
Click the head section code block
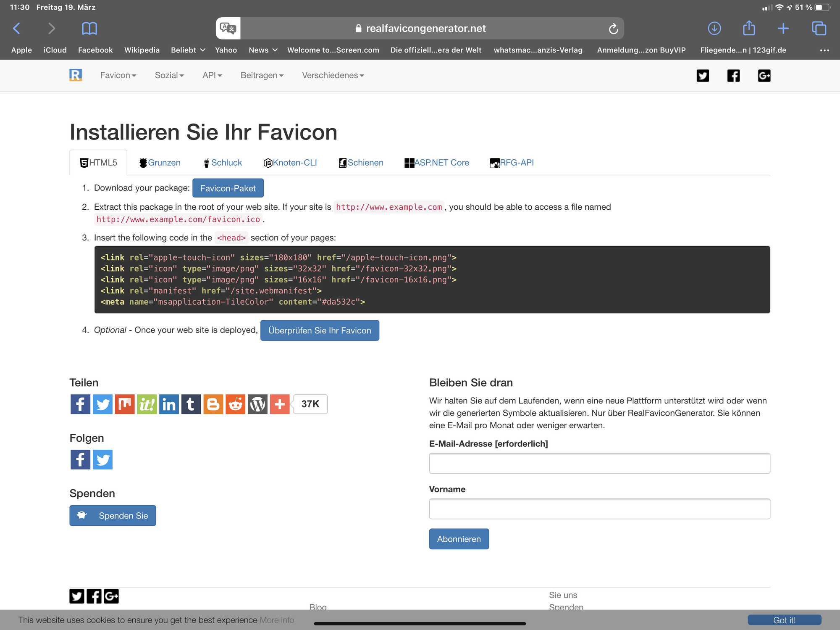pos(432,279)
